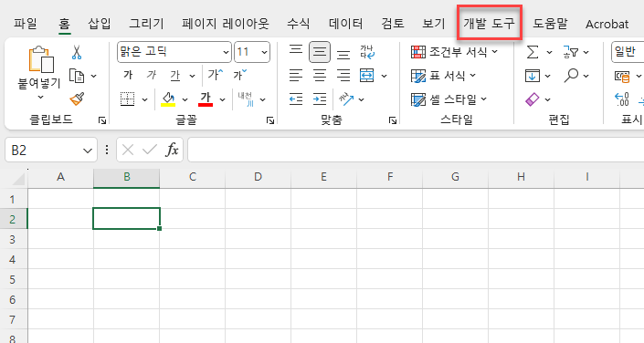This screenshot has height=343, width=644.
Task: Click the Phonetic guide (내천) icon
Action: click(246, 99)
